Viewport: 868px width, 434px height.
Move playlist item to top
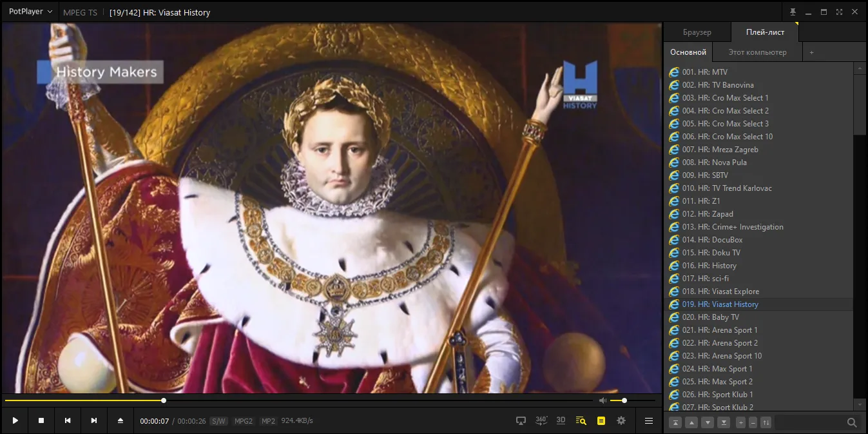tap(675, 422)
